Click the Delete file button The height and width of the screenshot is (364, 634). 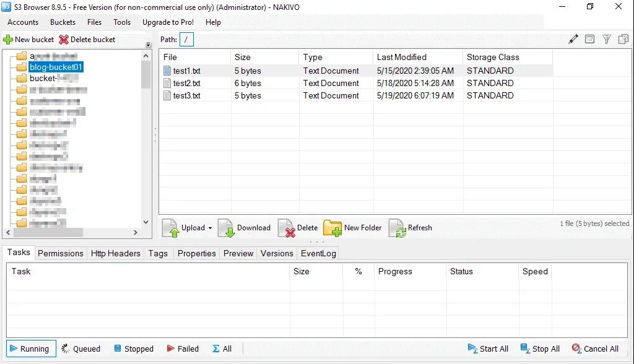298,228
